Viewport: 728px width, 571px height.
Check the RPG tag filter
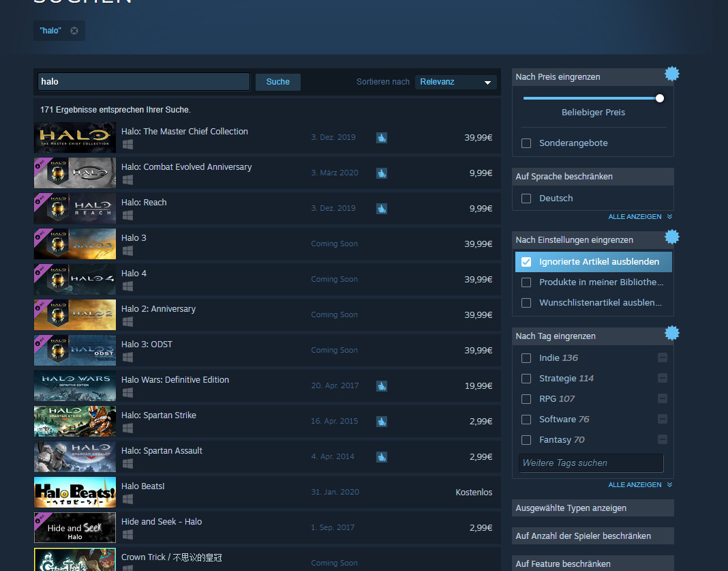pyautogui.click(x=526, y=399)
